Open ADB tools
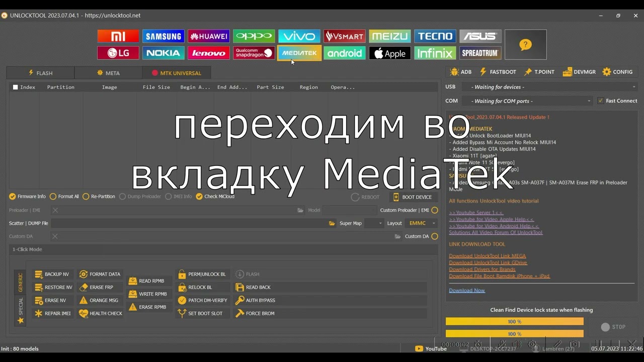Viewport: 644px width, 362px height. point(461,72)
